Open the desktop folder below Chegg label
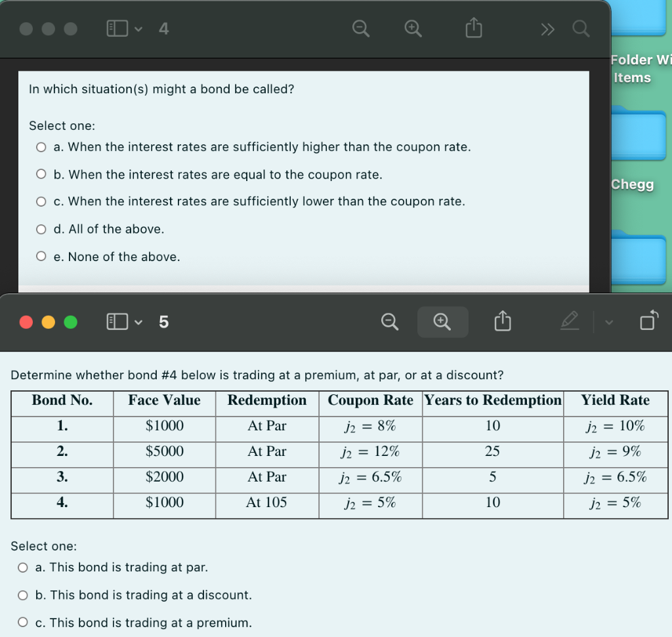The image size is (672, 637). tap(639, 257)
